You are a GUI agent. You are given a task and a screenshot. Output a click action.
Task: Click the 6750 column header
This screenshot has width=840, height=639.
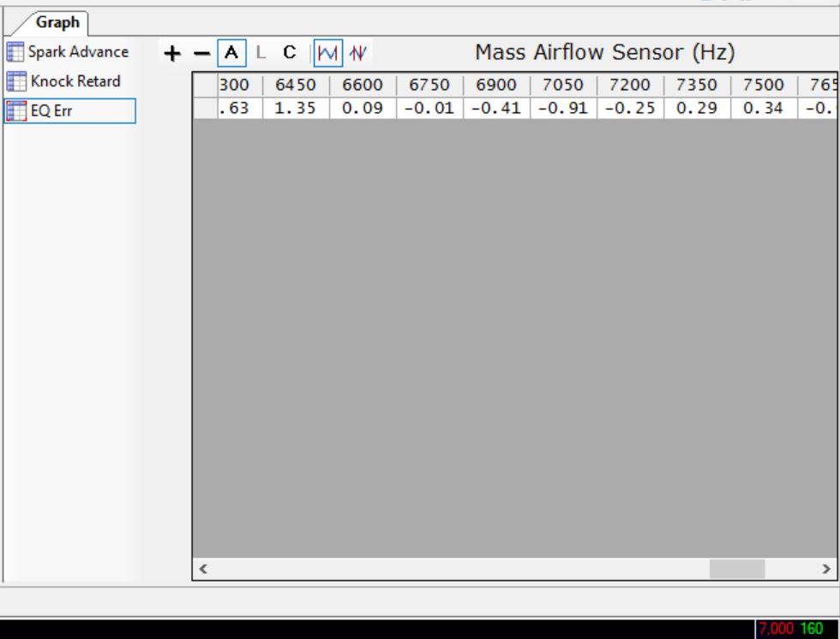[429, 85]
